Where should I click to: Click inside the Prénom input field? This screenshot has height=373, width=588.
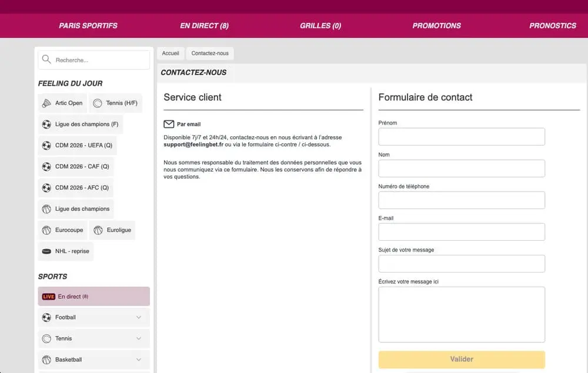462,137
